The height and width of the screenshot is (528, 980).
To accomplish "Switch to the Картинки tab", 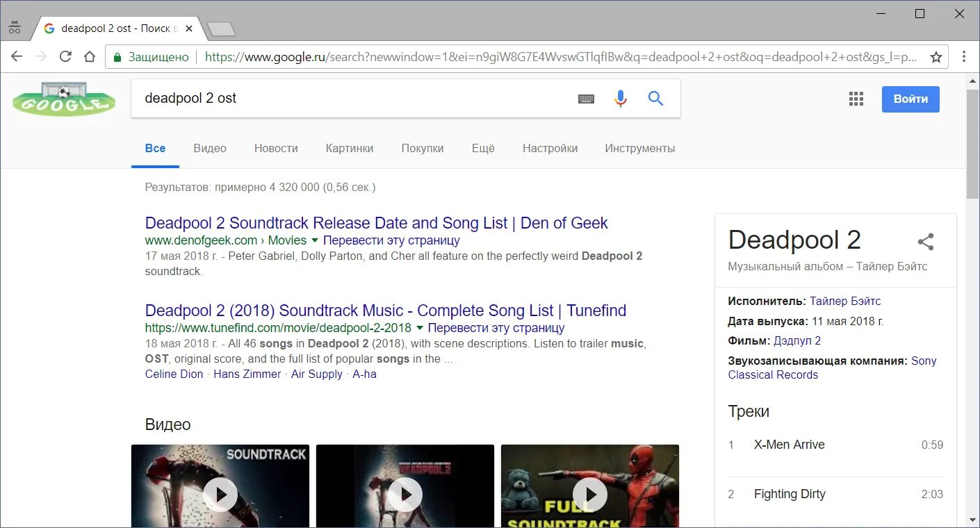I will (x=350, y=148).
